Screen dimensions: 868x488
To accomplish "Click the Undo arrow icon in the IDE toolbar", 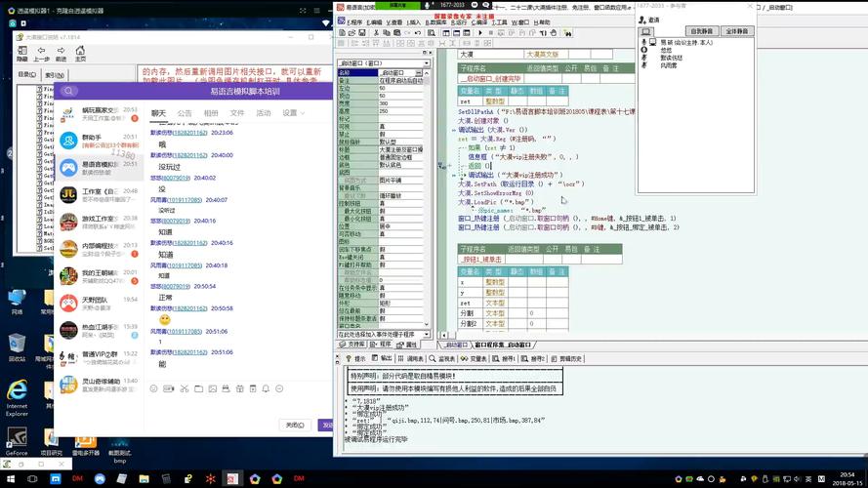I will [x=417, y=32].
